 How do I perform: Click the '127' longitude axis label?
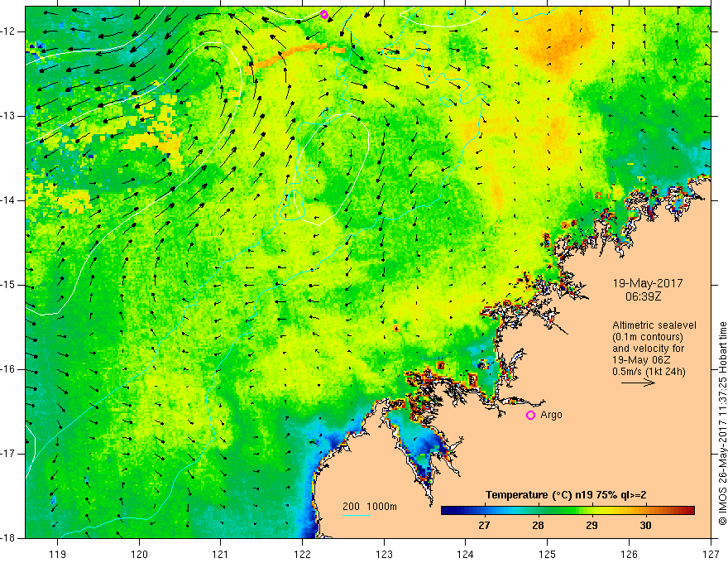(711, 554)
